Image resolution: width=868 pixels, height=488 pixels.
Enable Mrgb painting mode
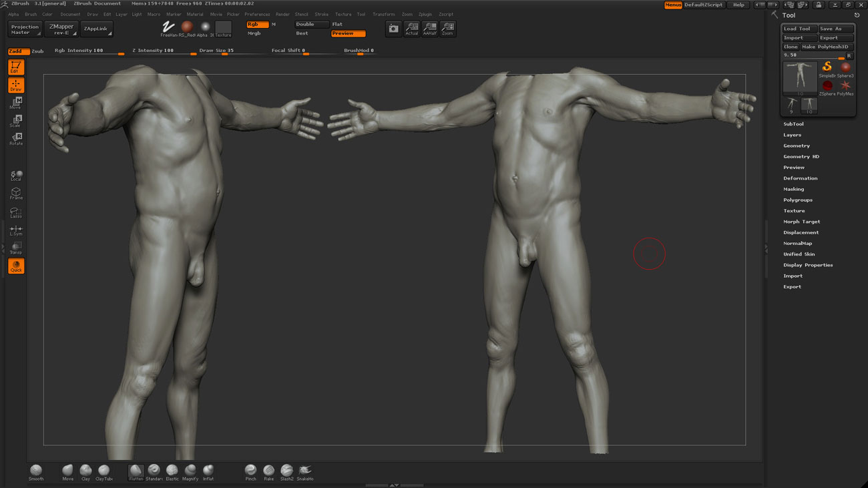tap(254, 33)
